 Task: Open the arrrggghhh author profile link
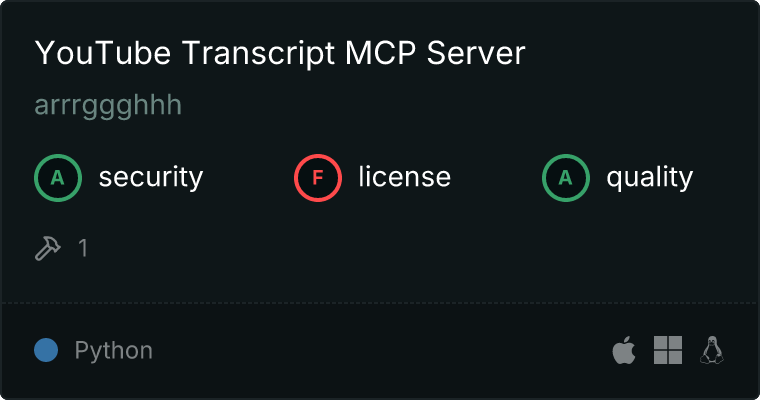pyautogui.click(x=108, y=105)
